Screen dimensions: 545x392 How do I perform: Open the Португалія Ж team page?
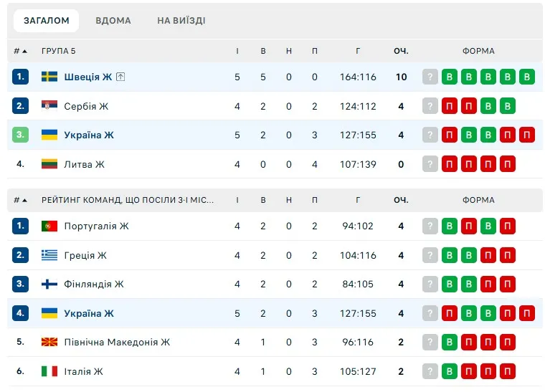[x=96, y=226]
